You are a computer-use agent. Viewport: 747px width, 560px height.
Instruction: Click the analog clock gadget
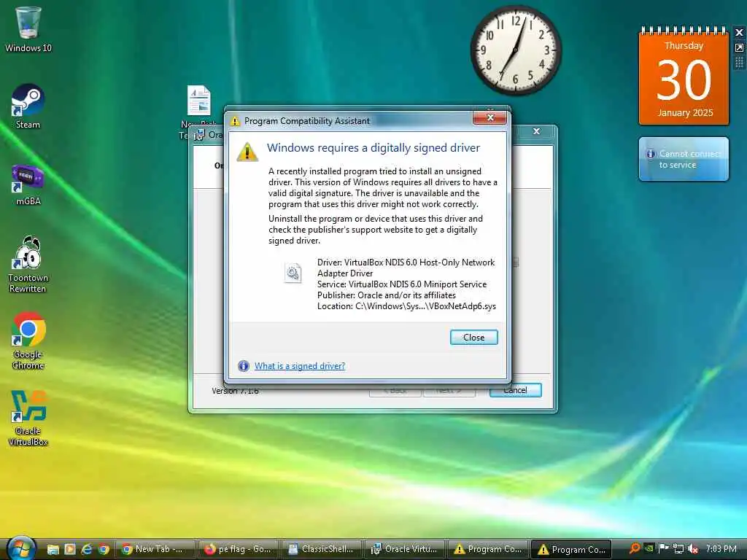tap(516, 50)
